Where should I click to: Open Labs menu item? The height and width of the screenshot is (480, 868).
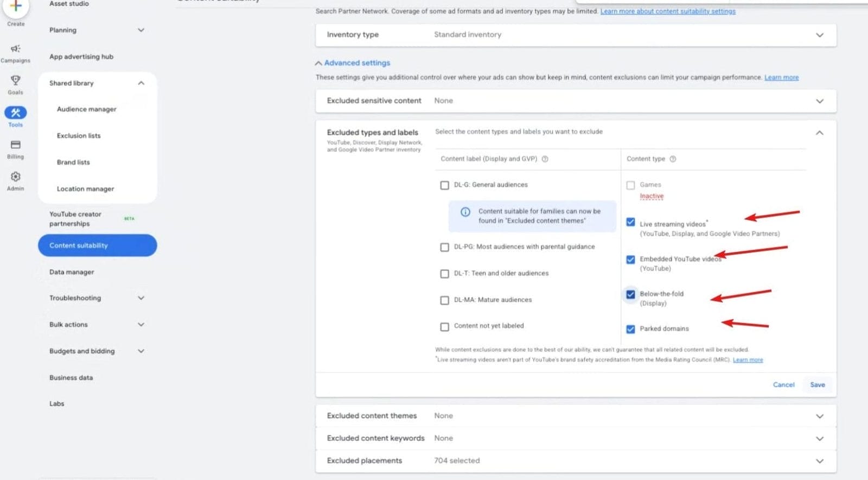pos(57,404)
